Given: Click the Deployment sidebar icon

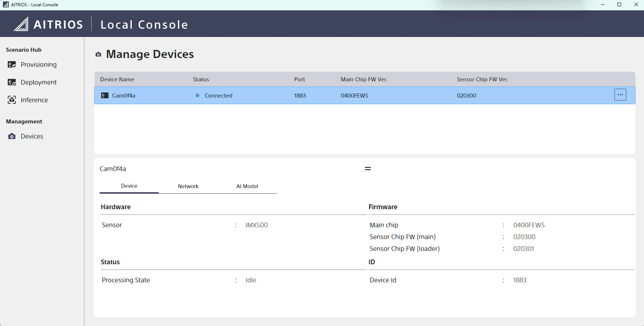Looking at the screenshot, I should (12, 82).
